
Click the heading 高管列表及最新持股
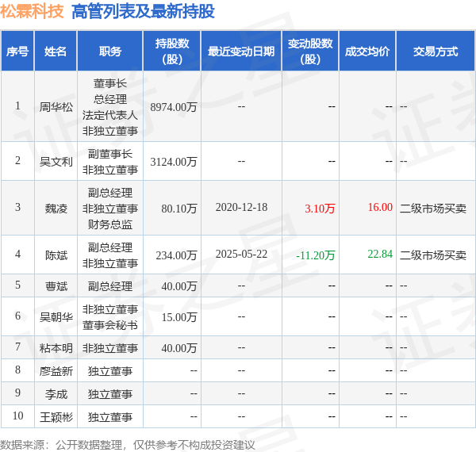tap(143, 12)
